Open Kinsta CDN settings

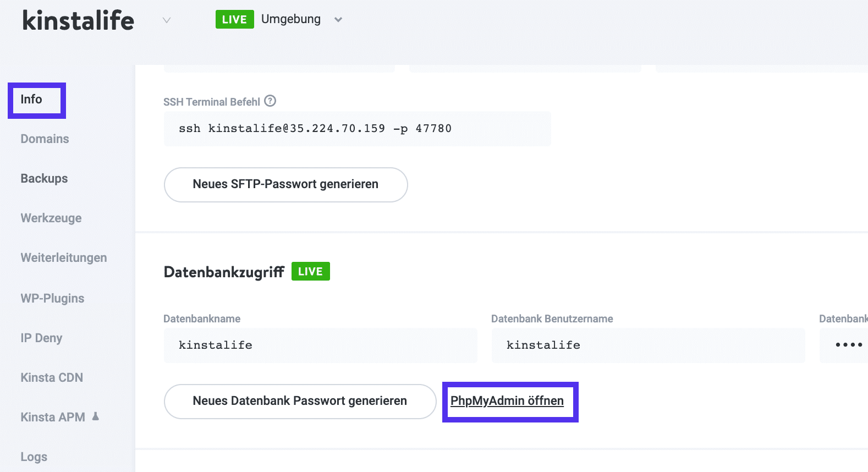point(51,377)
